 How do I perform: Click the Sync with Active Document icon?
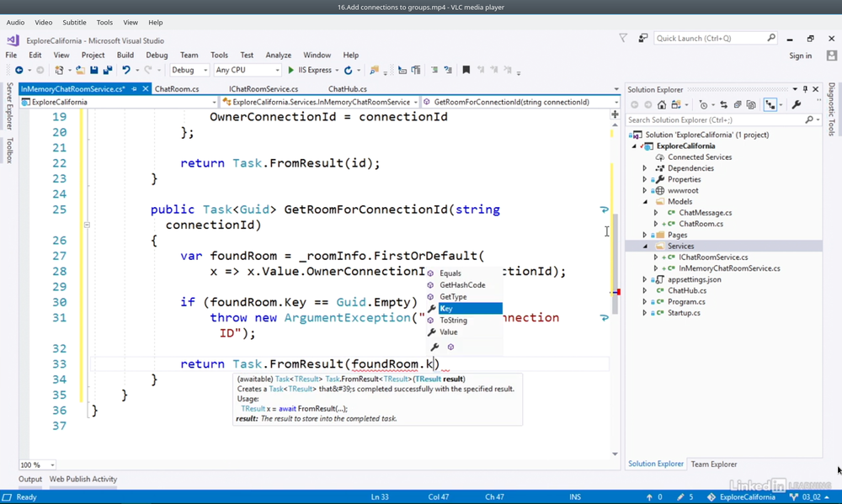coord(724,105)
